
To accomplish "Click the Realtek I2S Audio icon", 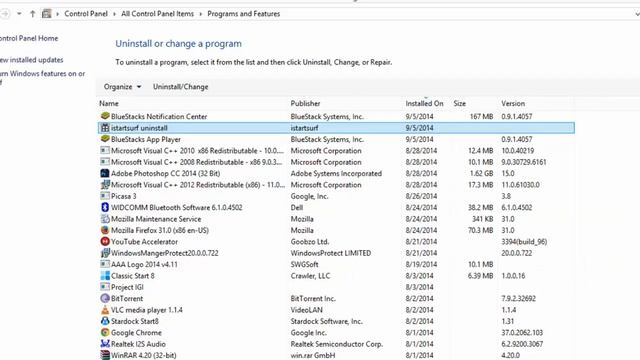I will coord(105,344).
